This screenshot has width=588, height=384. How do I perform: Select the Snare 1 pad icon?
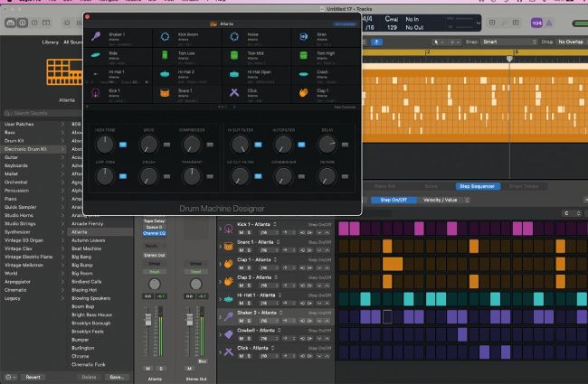[165, 92]
